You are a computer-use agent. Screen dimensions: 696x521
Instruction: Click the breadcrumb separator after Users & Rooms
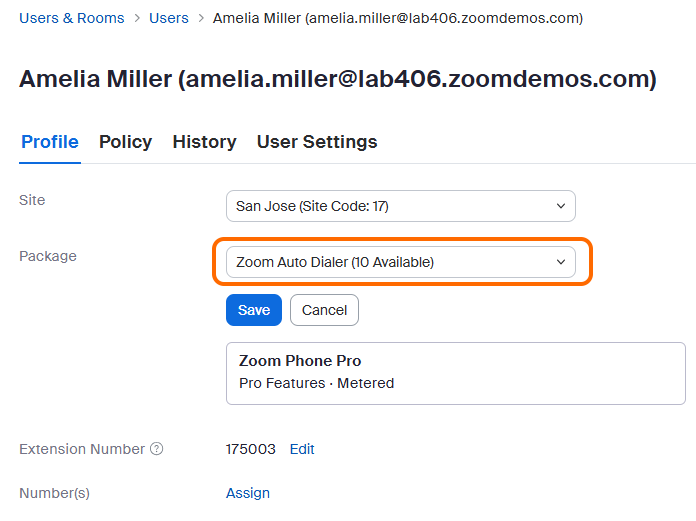point(137,18)
